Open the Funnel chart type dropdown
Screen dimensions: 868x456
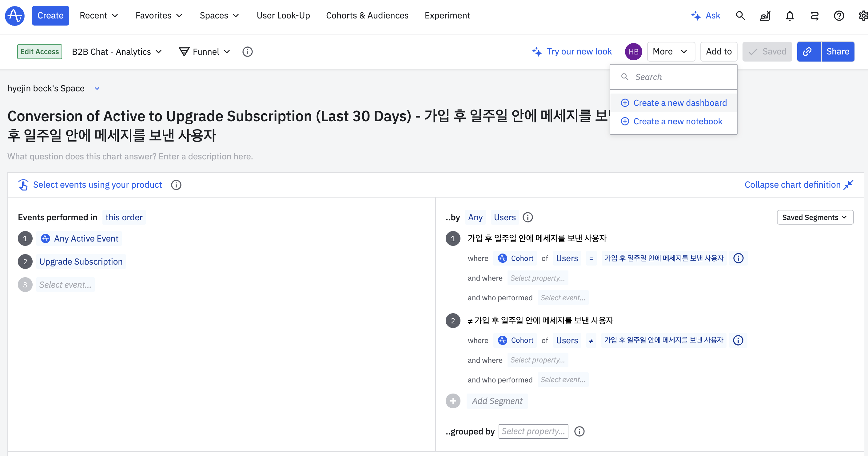point(205,52)
